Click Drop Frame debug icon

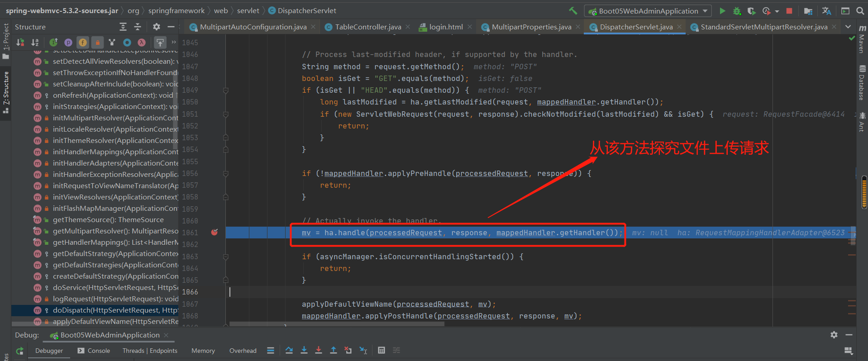(348, 350)
